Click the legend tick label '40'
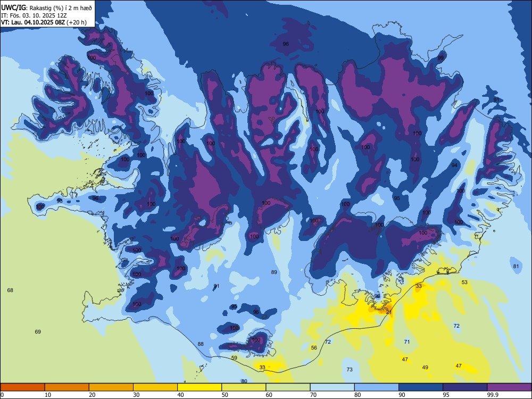Viewport: 532px width, 399px height. coord(181,395)
